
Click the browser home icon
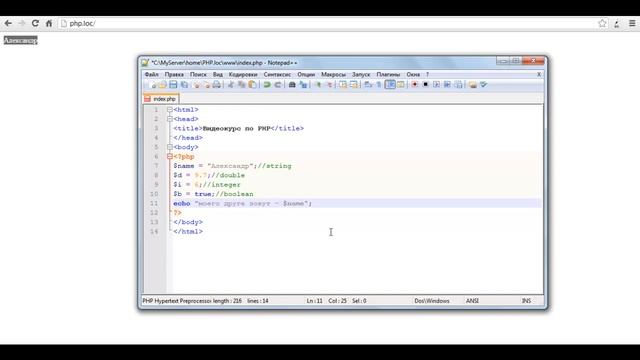(49, 23)
